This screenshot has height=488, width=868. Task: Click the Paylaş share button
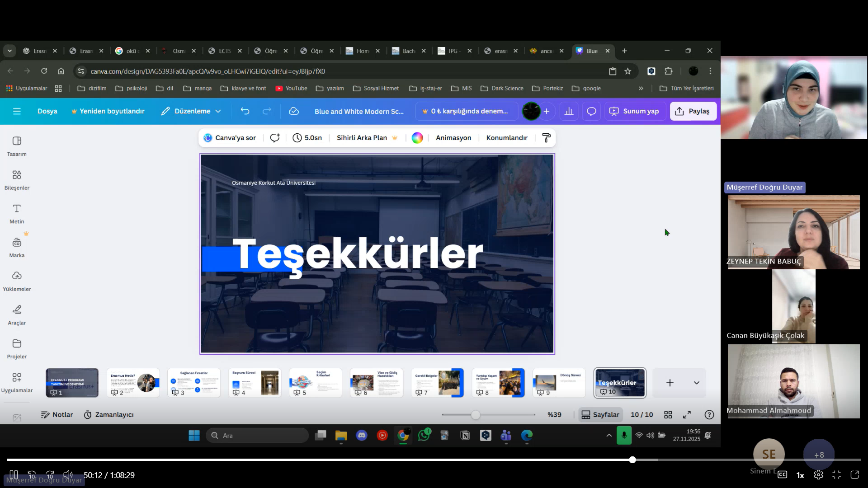coord(693,111)
